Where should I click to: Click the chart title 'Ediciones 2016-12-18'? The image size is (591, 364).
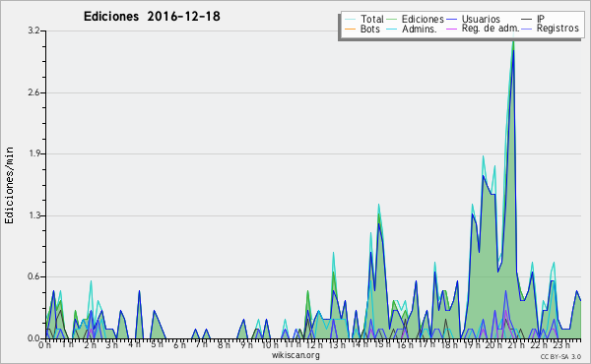click(x=152, y=17)
